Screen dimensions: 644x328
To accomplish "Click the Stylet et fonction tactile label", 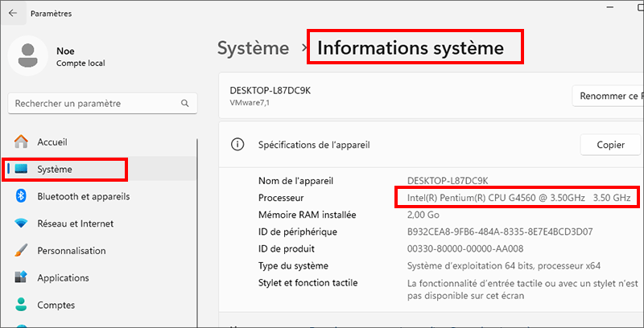I will (x=308, y=282).
